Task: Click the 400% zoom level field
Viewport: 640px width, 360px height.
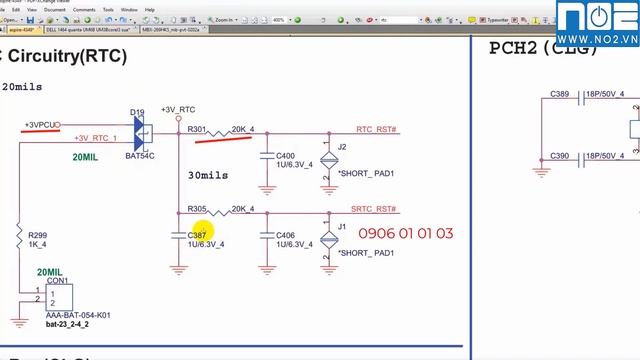Action: [x=279, y=20]
